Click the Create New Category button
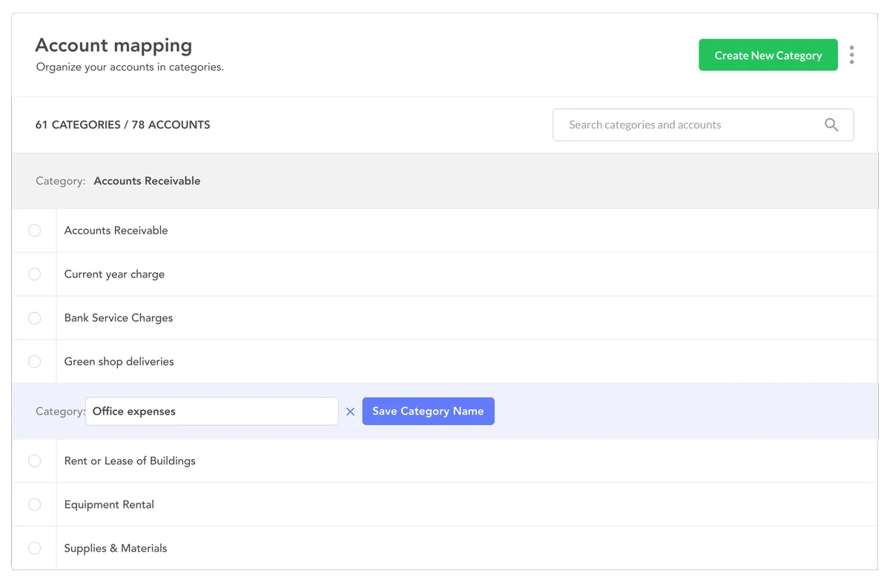The image size is (890, 588). coord(768,55)
